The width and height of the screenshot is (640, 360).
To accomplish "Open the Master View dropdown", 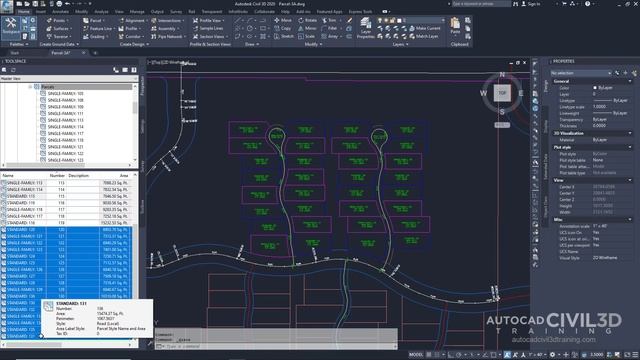I will 69,78.
